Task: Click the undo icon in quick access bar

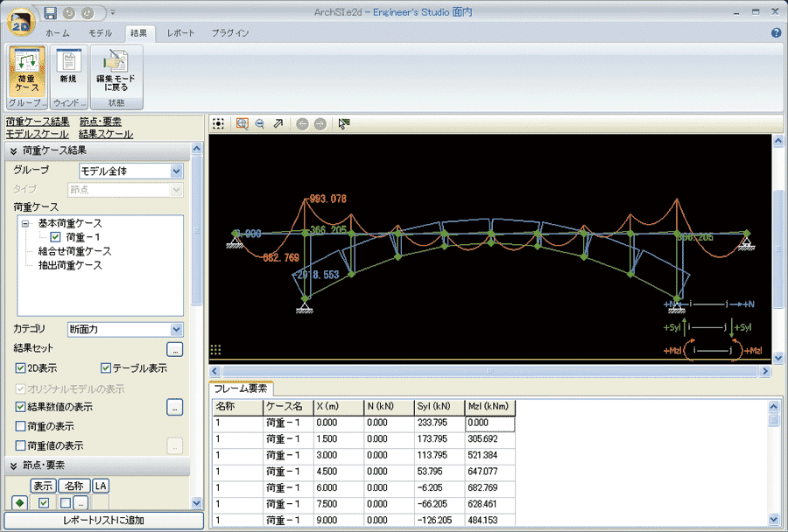Action: click(x=69, y=14)
